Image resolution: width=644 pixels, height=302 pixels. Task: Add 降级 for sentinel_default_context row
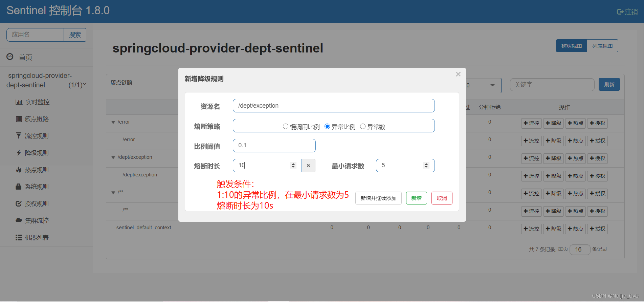[x=553, y=229]
